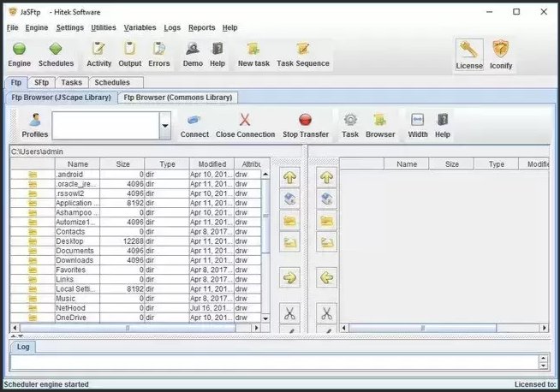Sort local files by Name column header
This screenshot has height=392, width=560.
tap(78, 163)
